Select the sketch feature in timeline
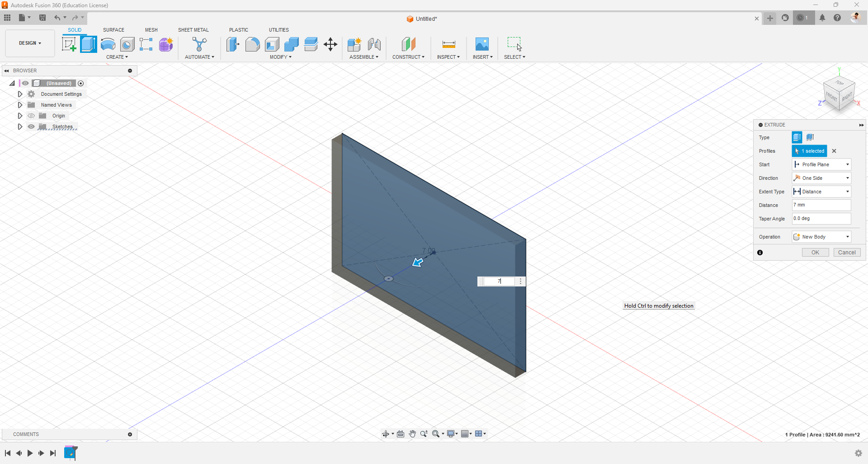This screenshot has width=868, height=464. point(71,453)
